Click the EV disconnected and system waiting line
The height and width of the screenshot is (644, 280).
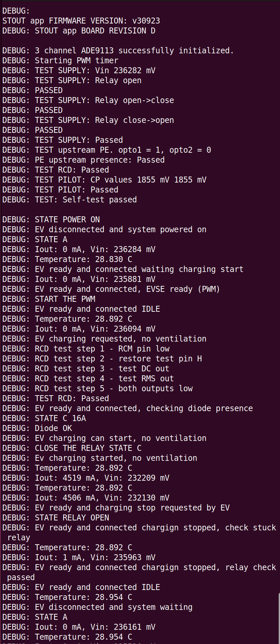(x=97, y=607)
